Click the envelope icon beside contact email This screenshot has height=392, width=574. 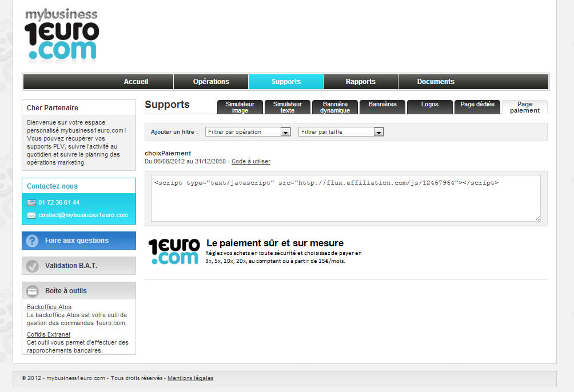click(x=31, y=215)
